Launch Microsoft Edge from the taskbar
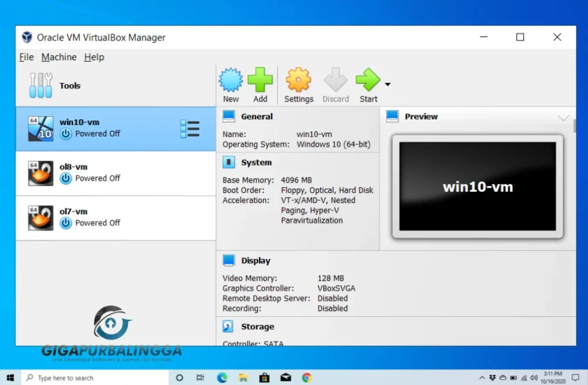Viewport: 588px width, 385px height. click(x=222, y=378)
